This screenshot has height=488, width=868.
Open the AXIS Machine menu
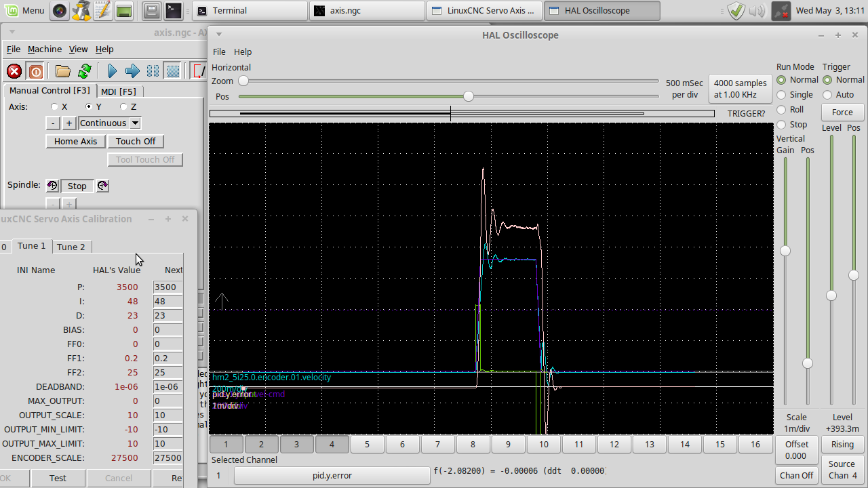(45, 49)
